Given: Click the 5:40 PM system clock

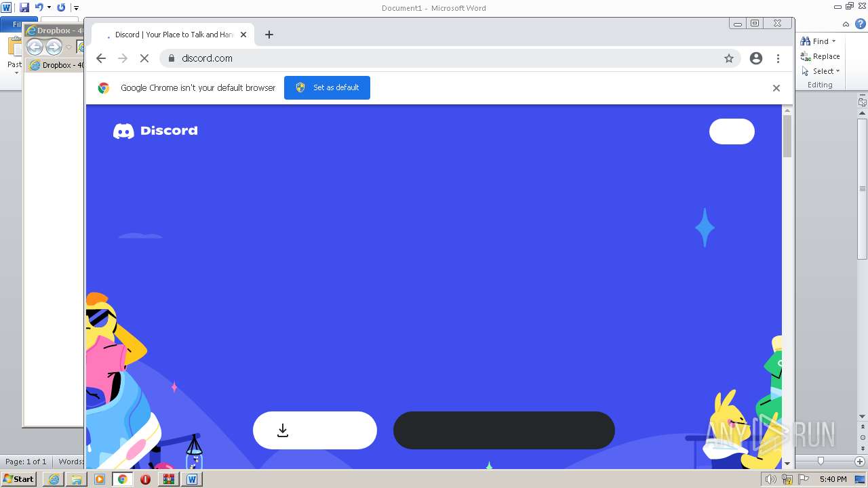Looking at the screenshot, I should click(833, 479).
